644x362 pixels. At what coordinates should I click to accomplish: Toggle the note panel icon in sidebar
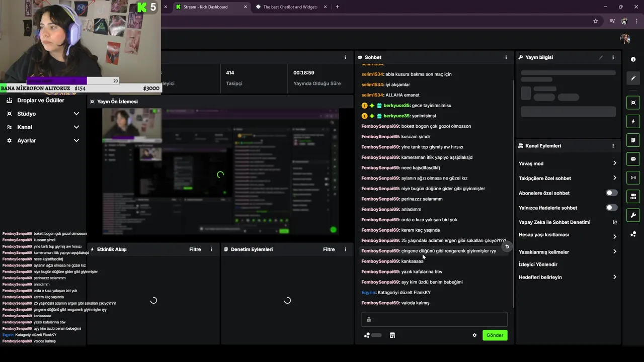pos(633,140)
